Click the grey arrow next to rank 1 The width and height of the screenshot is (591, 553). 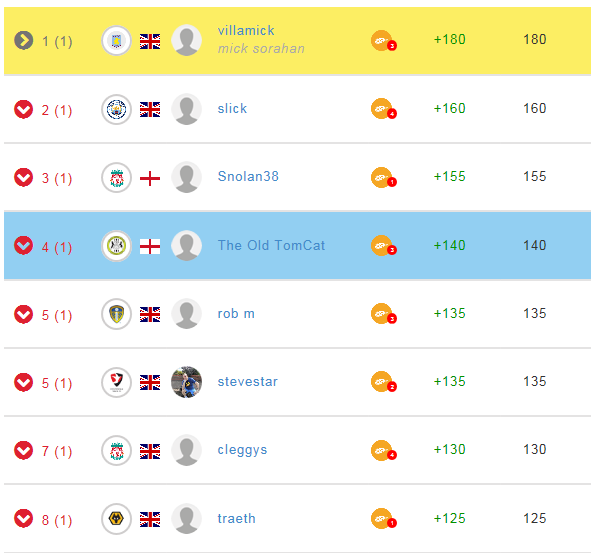point(23,40)
